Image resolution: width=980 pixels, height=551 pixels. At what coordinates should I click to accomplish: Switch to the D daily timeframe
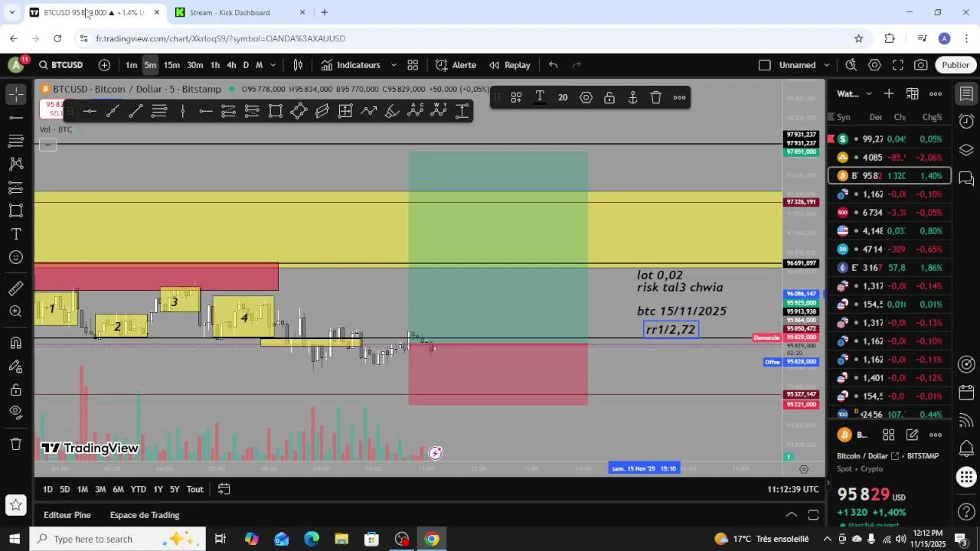pyautogui.click(x=246, y=65)
